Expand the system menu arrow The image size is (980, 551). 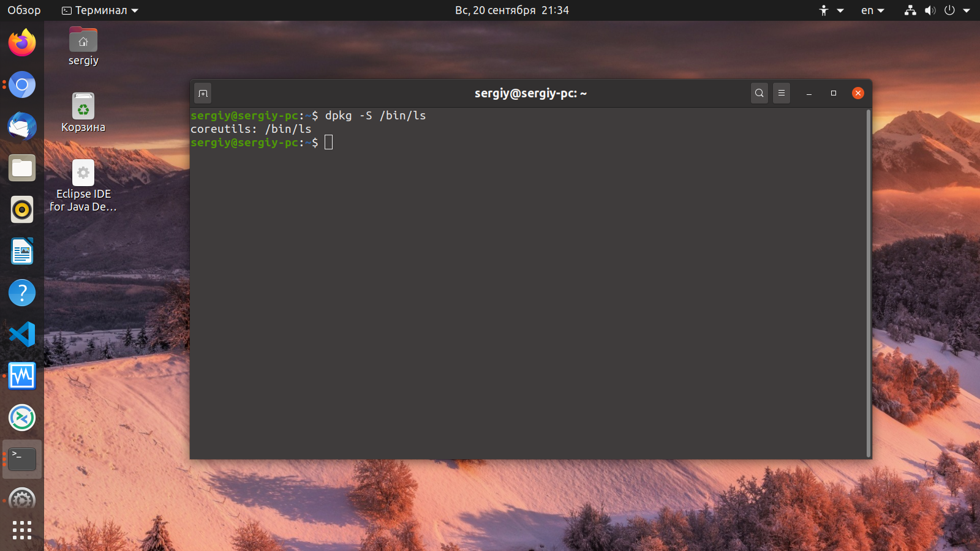point(967,10)
